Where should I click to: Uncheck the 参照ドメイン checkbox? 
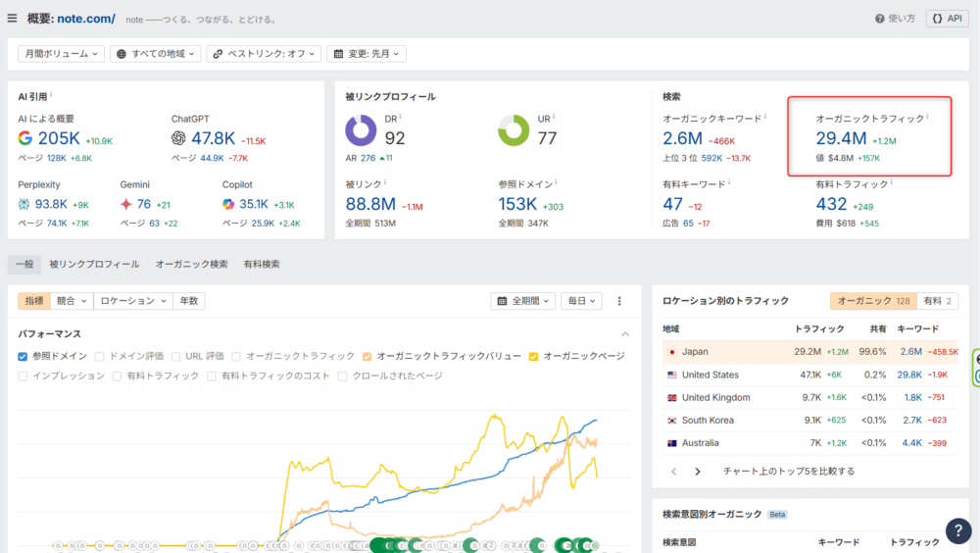(x=24, y=356)
